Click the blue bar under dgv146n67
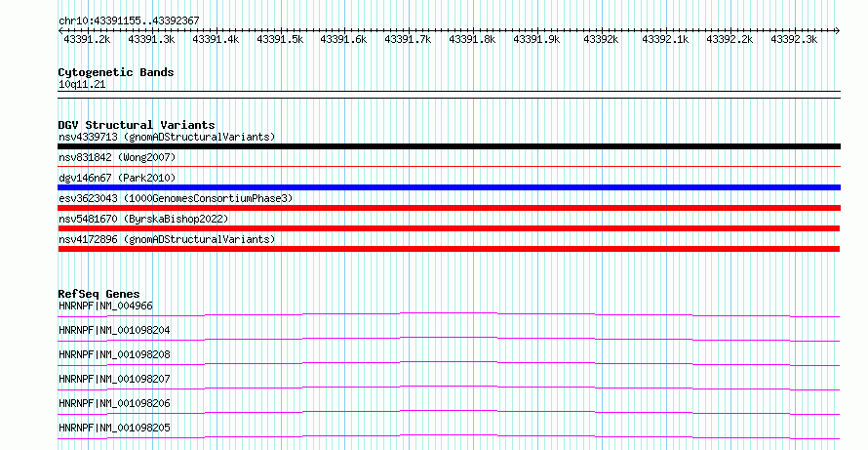 point(449,187)
